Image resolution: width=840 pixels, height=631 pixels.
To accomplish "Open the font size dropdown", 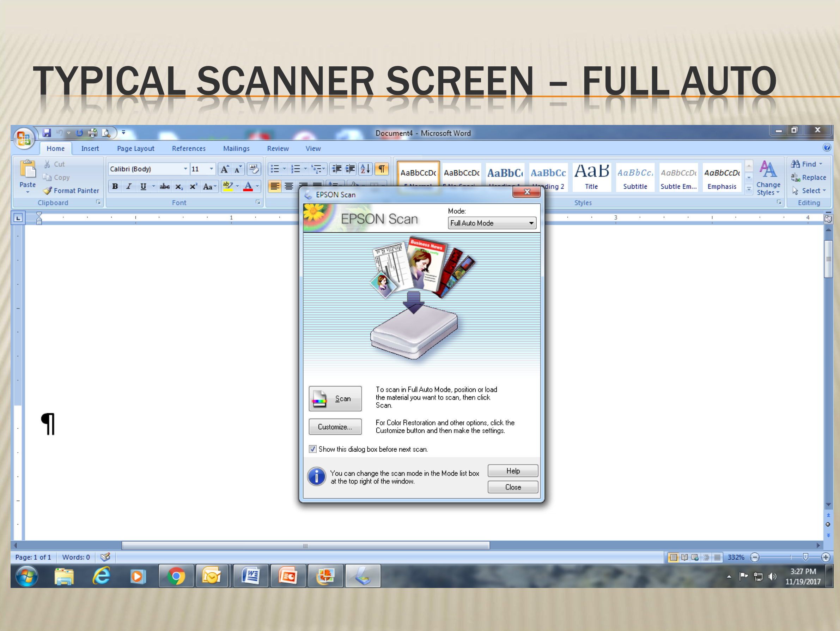I will [212, 169].
